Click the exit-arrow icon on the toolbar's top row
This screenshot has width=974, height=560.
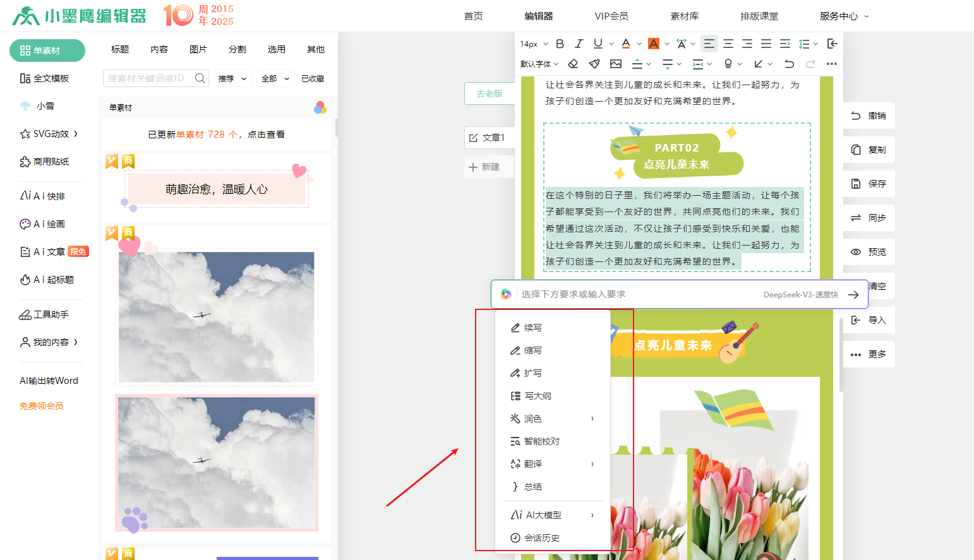[x=833, y=44]
